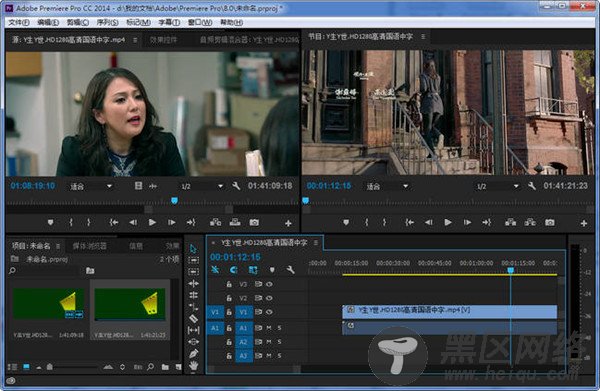The height and width of the screenshot is (391, 600).
Task: Open the 文件(F) menu
Action: pos(19,23)
